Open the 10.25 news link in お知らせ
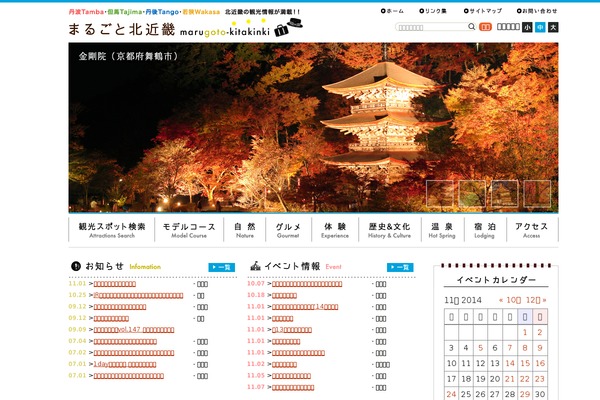Screen dimensions: 600x400 pyautogui.click(x=138, y=296)
